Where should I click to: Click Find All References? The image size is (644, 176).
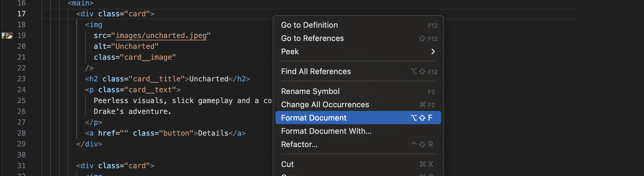click(316, 71)
